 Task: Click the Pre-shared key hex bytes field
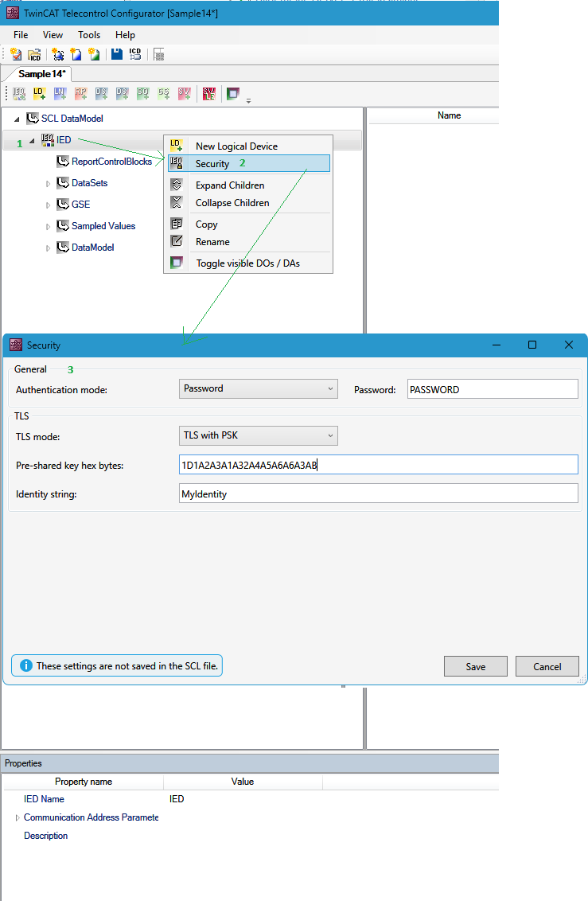(379, 465)
